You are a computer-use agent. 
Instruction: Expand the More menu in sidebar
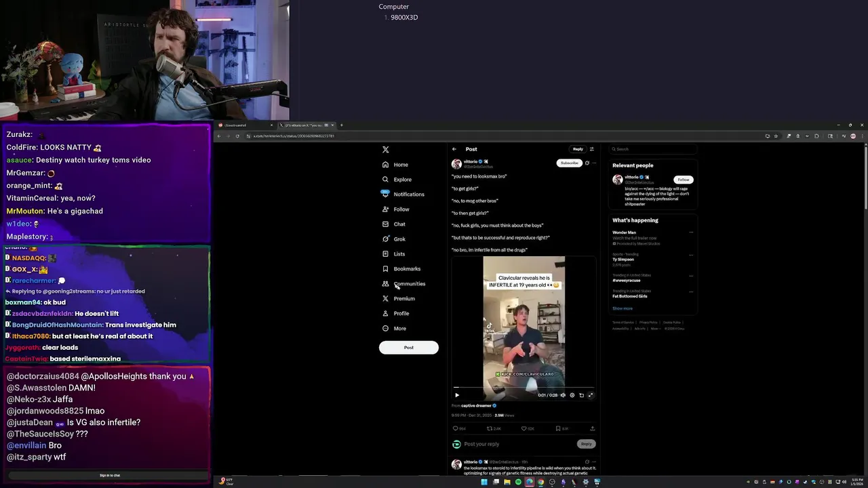(x=394, y=329)
